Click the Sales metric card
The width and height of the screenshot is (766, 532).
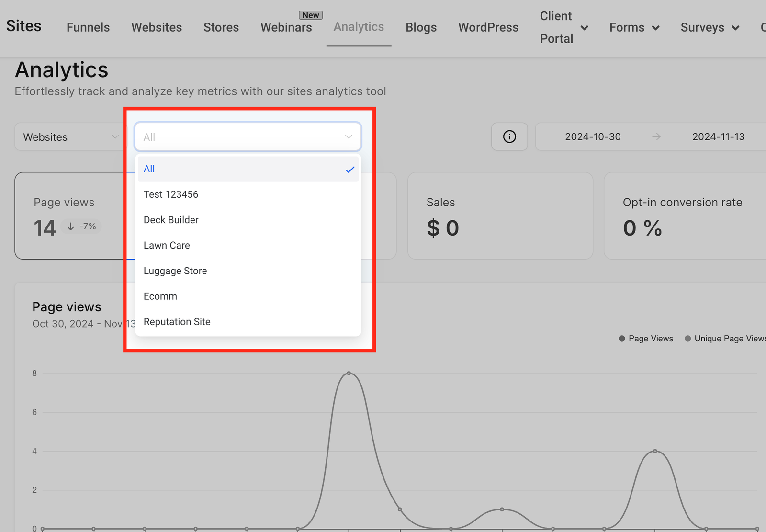(500, 216)
